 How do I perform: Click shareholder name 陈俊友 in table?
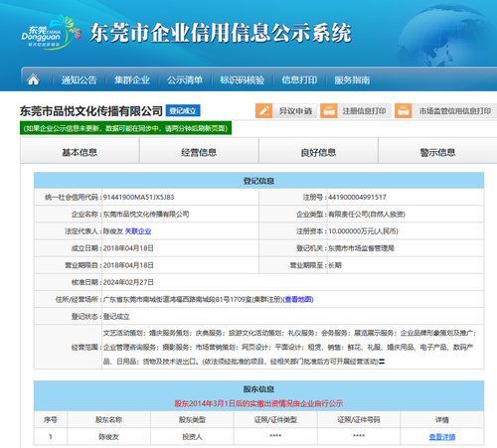tap(108, 437)
